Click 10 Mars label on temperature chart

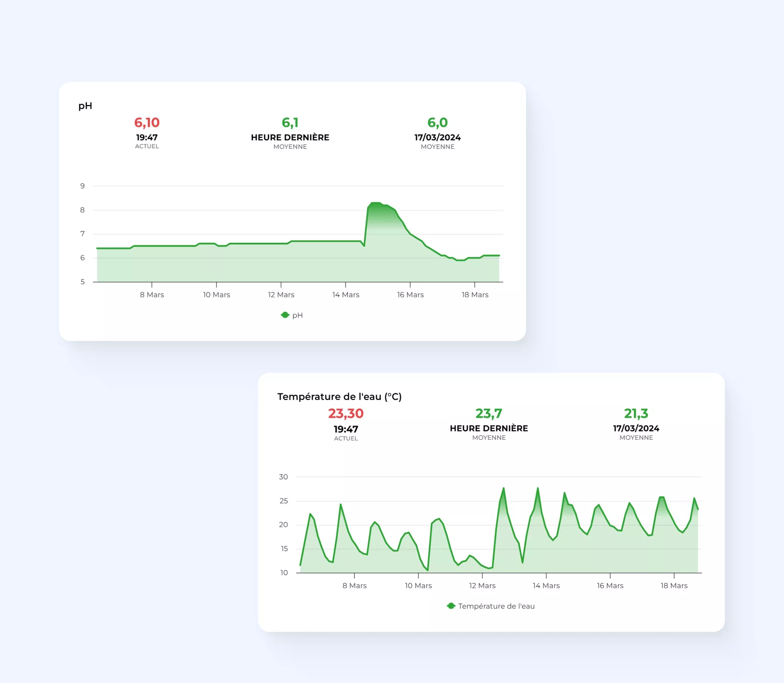(418, 585)
